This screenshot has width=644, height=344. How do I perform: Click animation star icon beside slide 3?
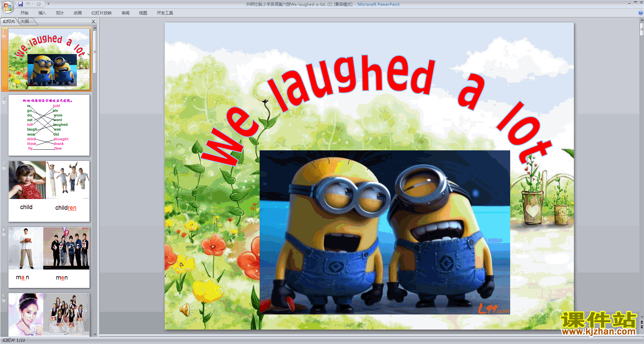point(4,168)
